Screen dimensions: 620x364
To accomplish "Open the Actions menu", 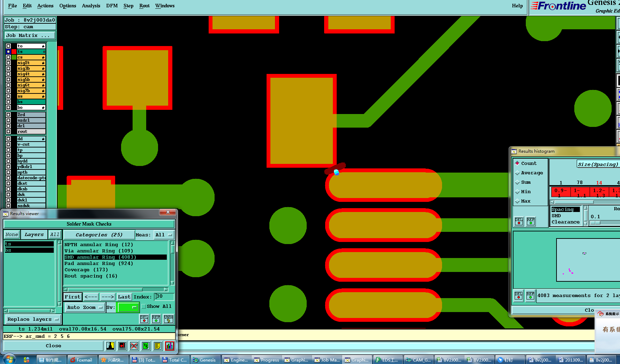I will [x=45, y=6].
